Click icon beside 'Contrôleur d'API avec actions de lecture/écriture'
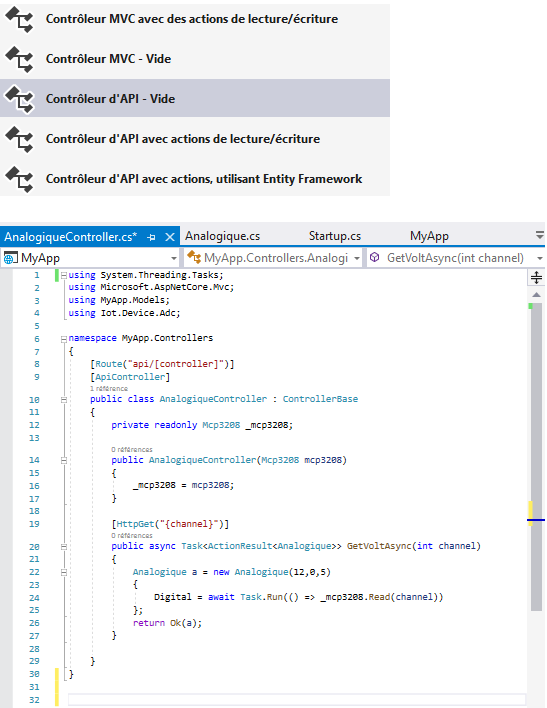Screen dimensions: 547x708 19,139
